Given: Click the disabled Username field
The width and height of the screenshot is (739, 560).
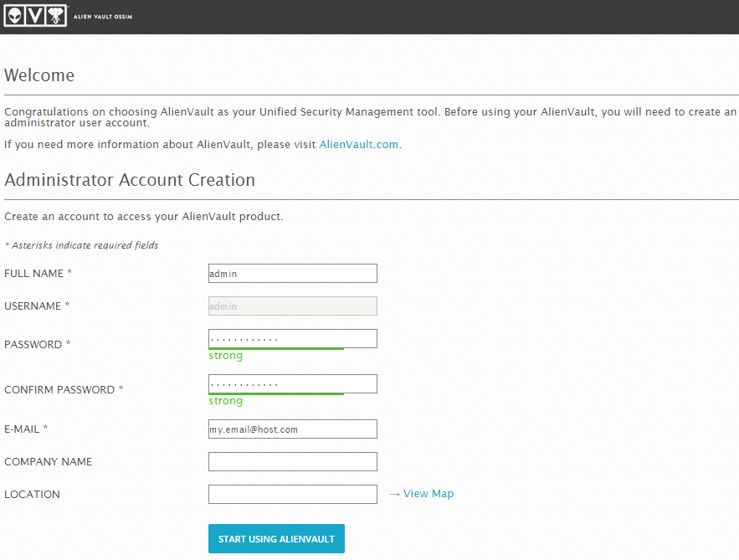Looking at the screenshot, I should (x=293, y=306).
